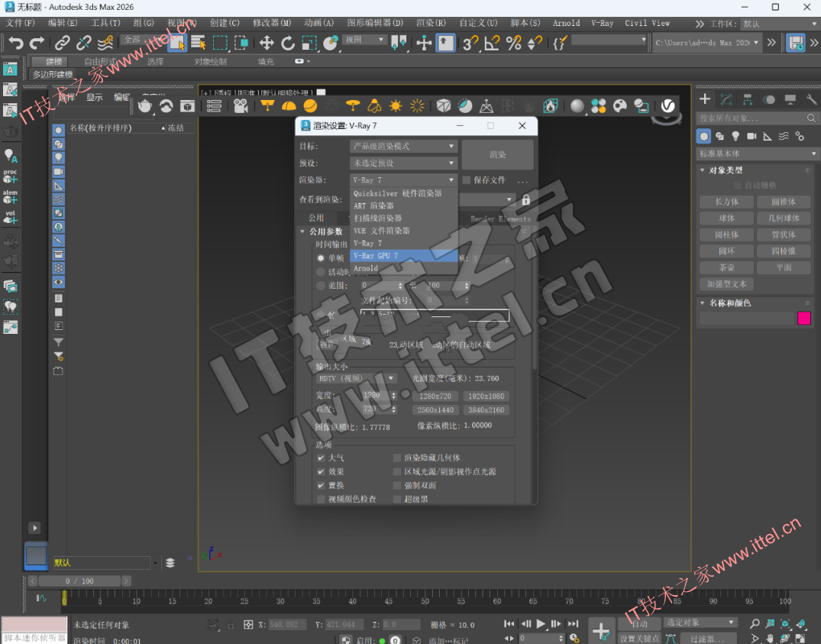The width and height of the screenshot is (821, 644).
Task: Open the HDTV (视频) output size dropdown
Action: pos(357,378)
